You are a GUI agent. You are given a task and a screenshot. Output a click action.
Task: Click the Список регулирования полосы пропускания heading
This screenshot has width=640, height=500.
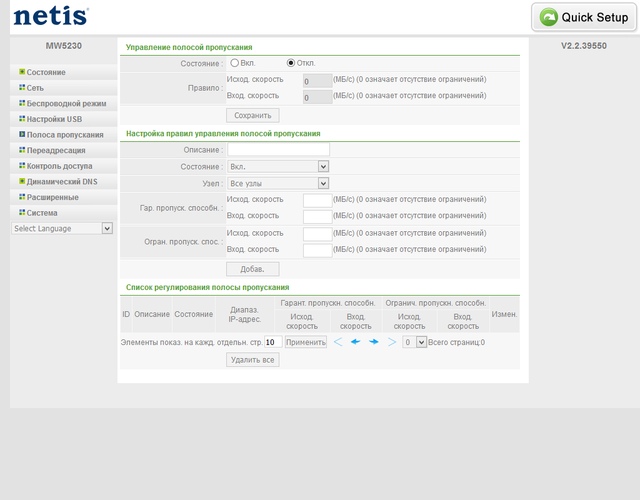click(x=207, y=287)
